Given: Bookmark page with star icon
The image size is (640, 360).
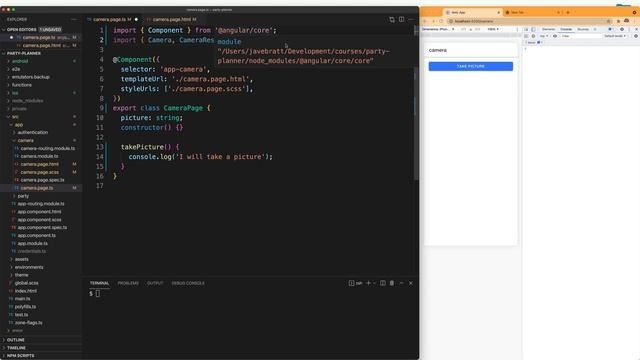Looking at the screenshot, I should point(609,21).
